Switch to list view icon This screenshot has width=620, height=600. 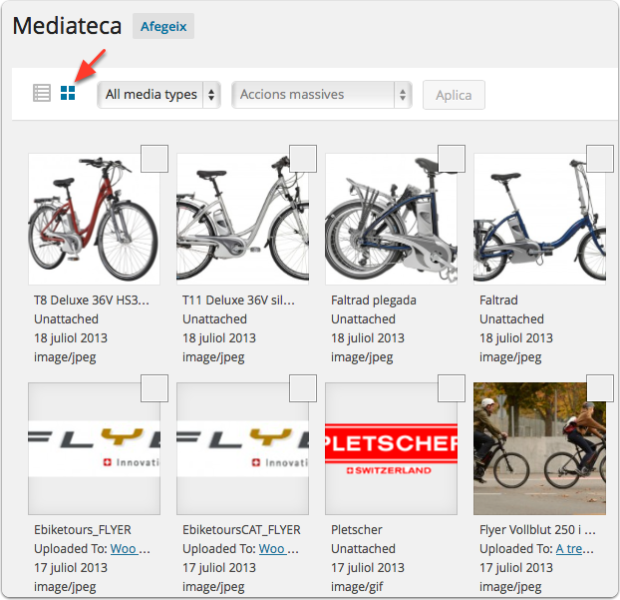click(x=42, y=93)
